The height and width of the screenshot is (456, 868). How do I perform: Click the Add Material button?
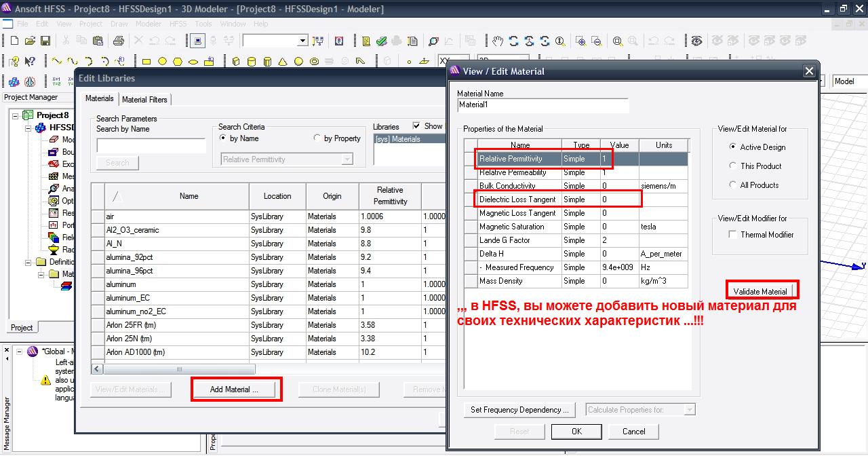pyautogui.click(x=235, y=389)
